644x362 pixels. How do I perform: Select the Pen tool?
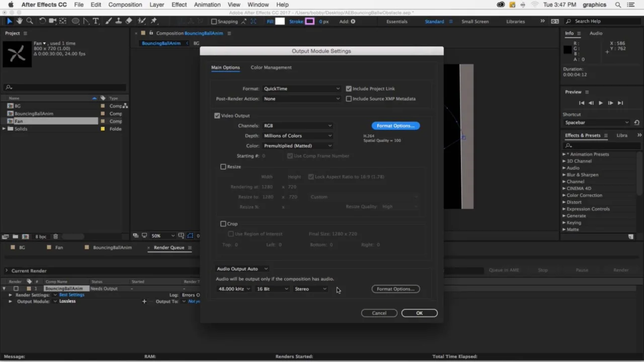87,21
